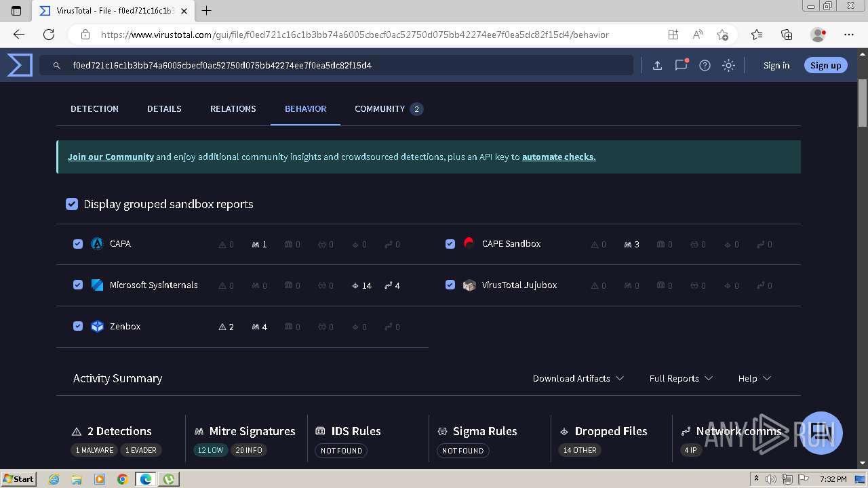Click the 20 INFO Mitre tag
Image resolution: width=868 pixels, height=488 pixels.
tap(249, 450)
